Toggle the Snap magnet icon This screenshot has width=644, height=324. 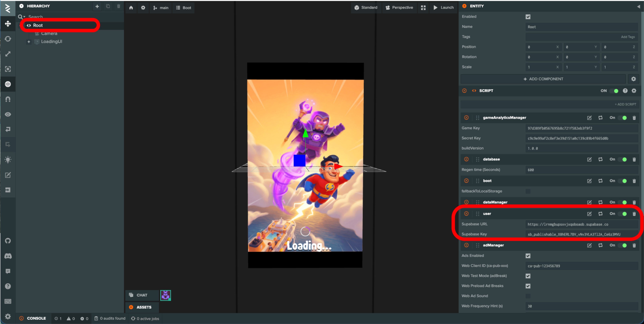8,99
